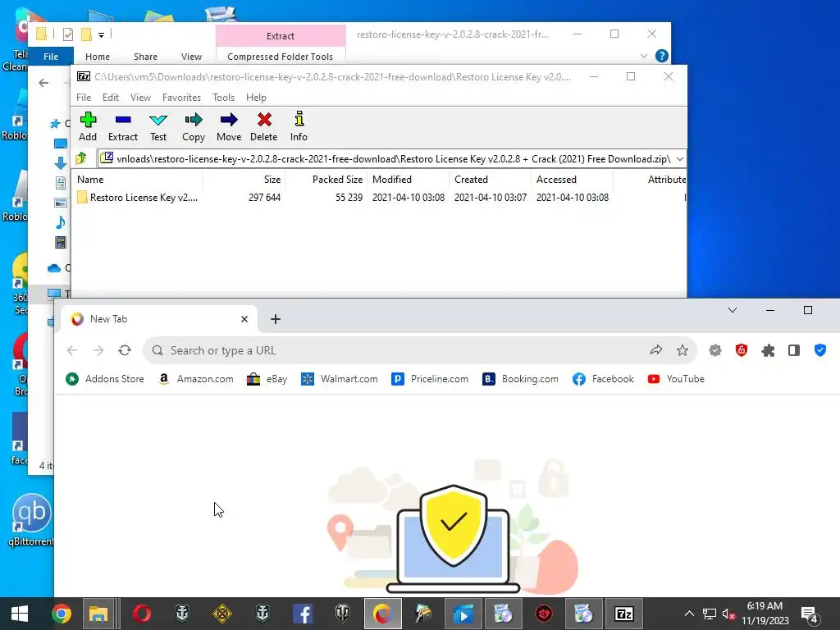The image size is (840, 630).
Task: Go up one folder level in 7-Zip
Action: click(x=81, y=158)
